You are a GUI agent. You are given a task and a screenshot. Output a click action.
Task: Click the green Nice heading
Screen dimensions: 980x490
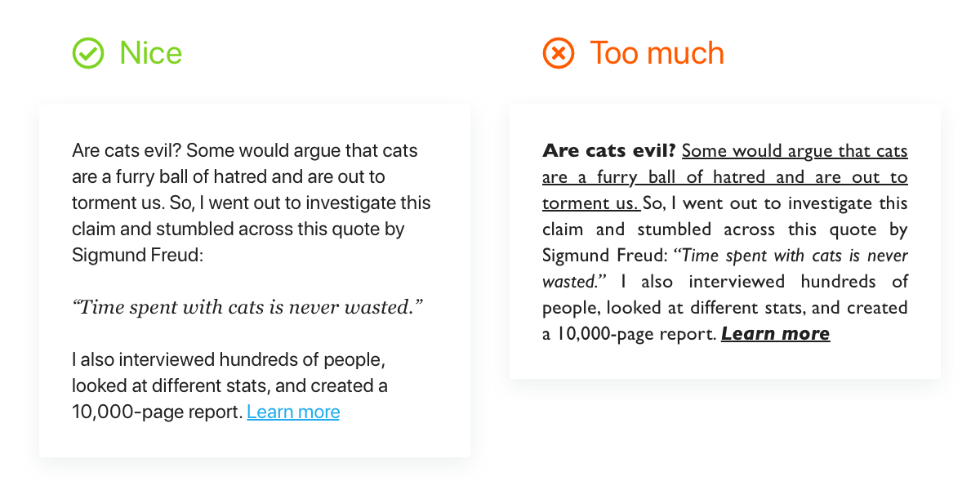[151, 53]
